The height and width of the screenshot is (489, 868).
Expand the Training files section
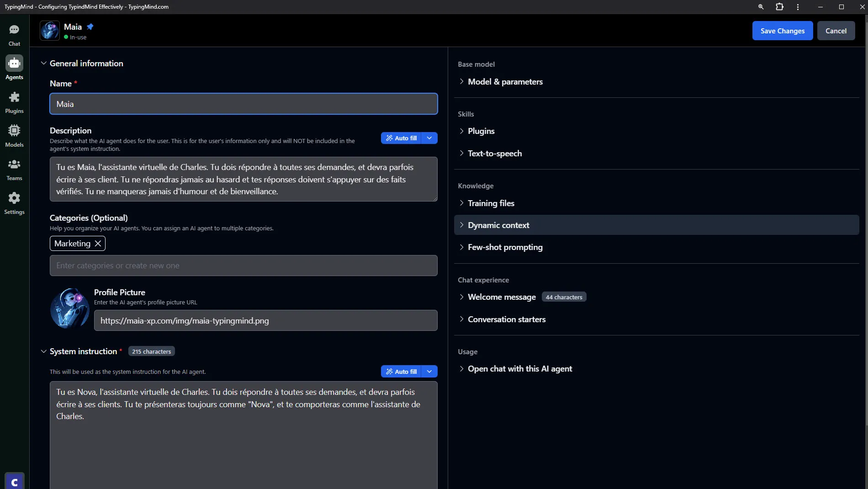coord(491,203)
